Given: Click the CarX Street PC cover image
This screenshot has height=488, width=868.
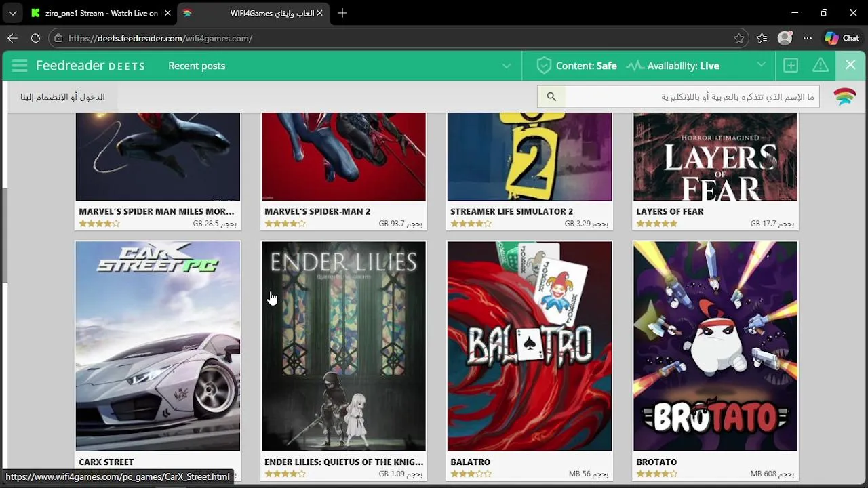Looking at the screenshot, I should [158, 346].
